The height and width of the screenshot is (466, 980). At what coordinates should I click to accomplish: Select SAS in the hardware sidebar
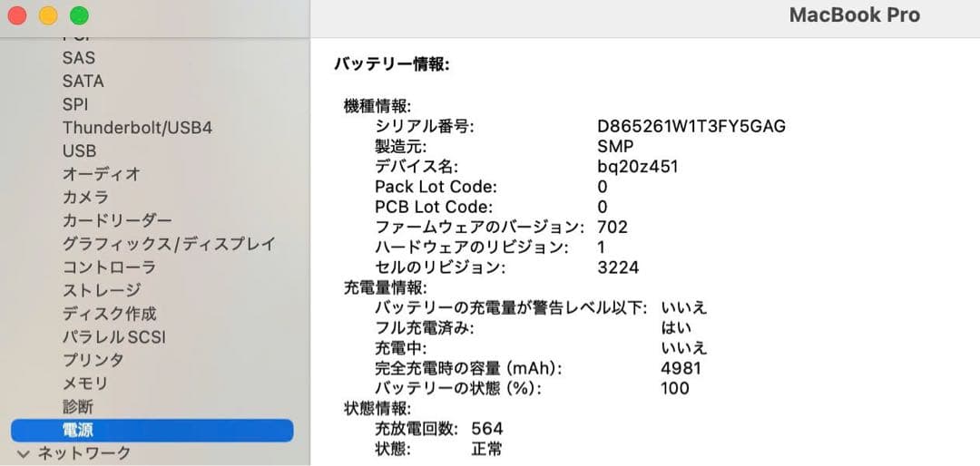(x=79, y=58)
